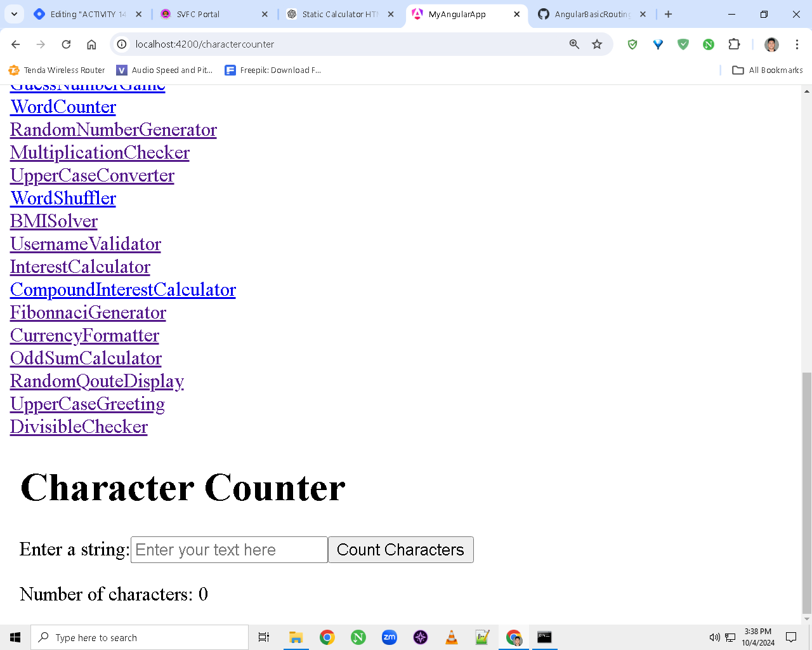
Task: Reload the page with the refresh icon
Action: click(66, 44)
